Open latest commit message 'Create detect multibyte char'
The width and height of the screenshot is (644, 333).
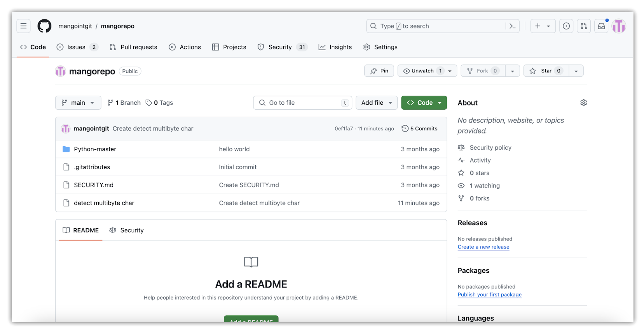click(x=153, y=128)
